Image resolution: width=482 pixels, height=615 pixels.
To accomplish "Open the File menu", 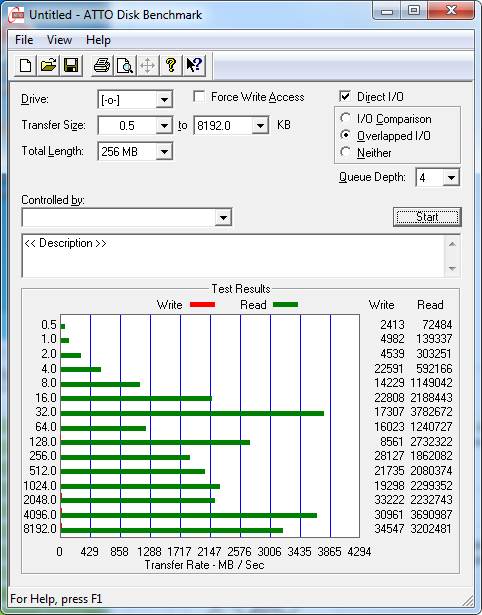I will tap(24, 40).
